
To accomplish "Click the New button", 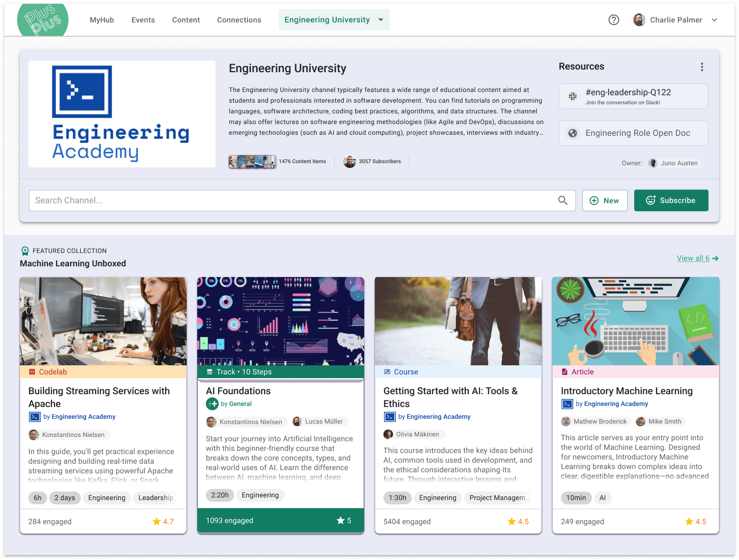I will [x=605, y=201].
